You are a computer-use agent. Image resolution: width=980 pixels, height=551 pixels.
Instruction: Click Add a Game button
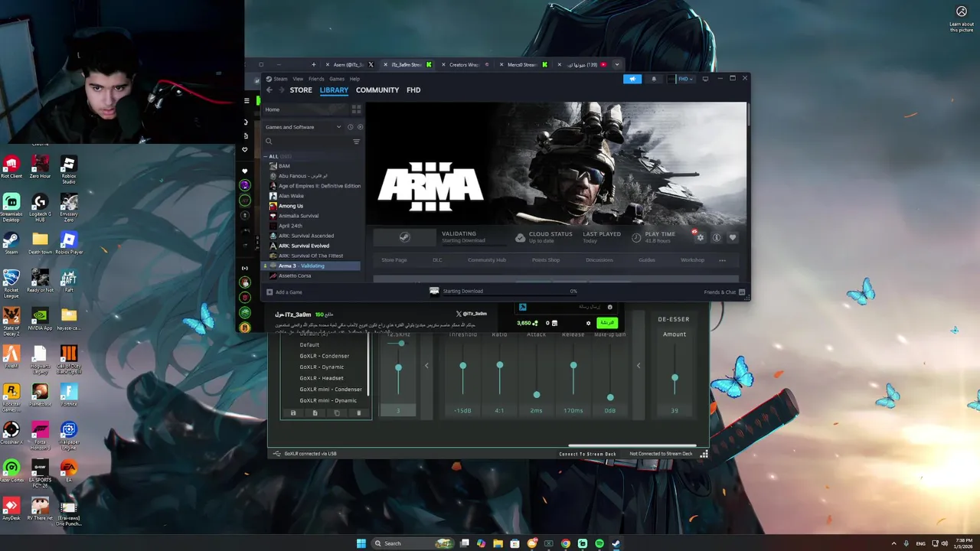(284, 292)
